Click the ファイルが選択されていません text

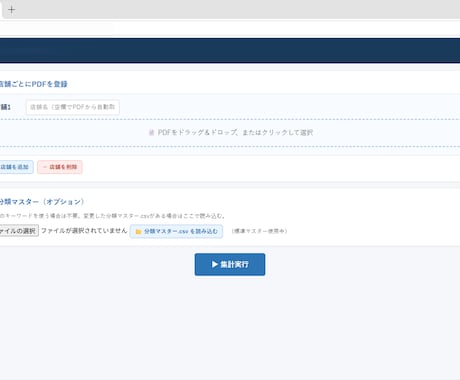coord(84,231)
